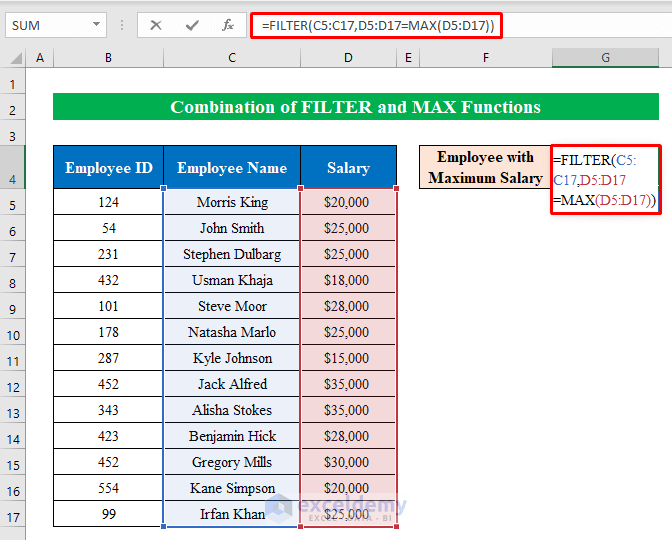Select Morris King's salary $20,000

point(348,202)
